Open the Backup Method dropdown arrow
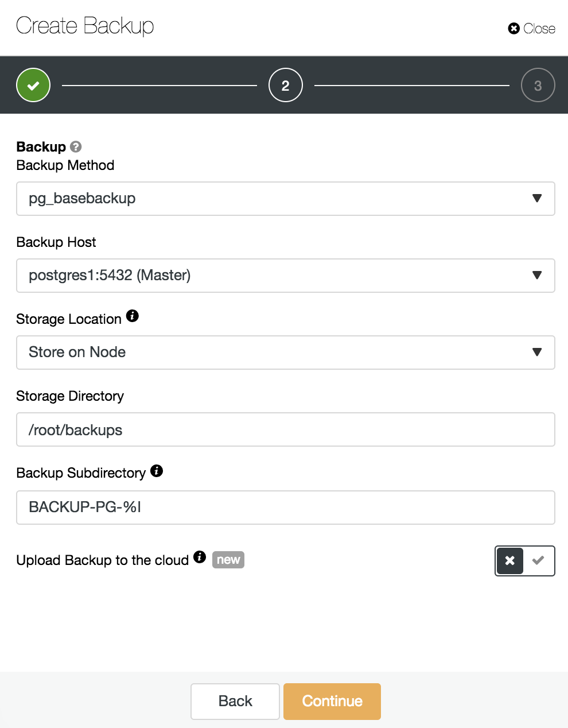568x728 pixels. pyautogui.click(x=537, y=199)
